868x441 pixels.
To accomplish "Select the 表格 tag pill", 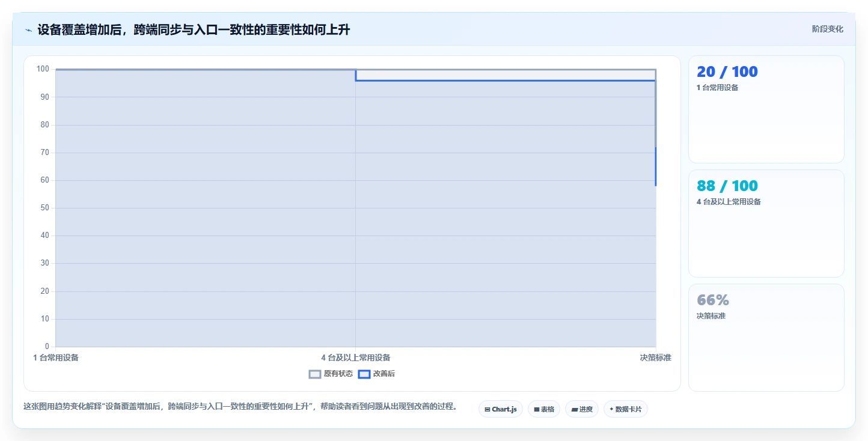I will (x=544, y=409).
